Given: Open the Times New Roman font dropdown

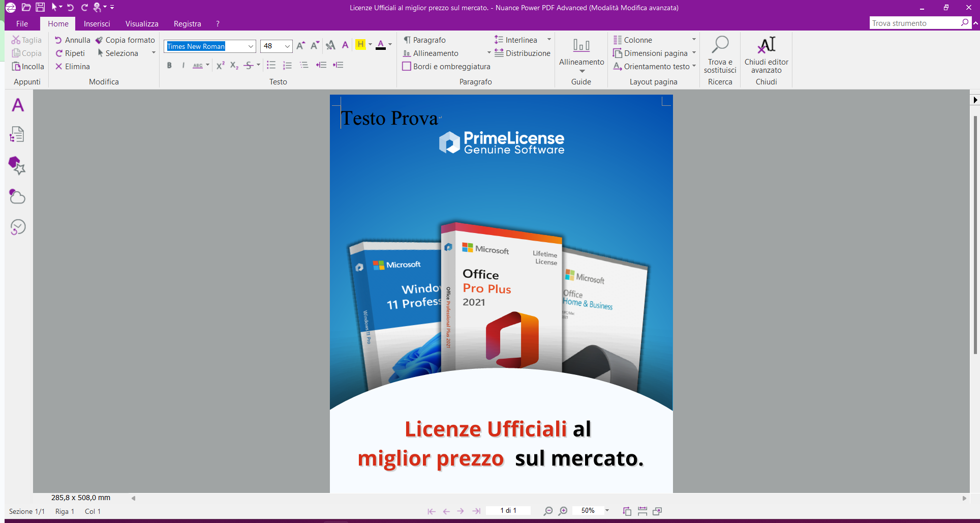Looking at the screenshot, I should tap(251, 46).
